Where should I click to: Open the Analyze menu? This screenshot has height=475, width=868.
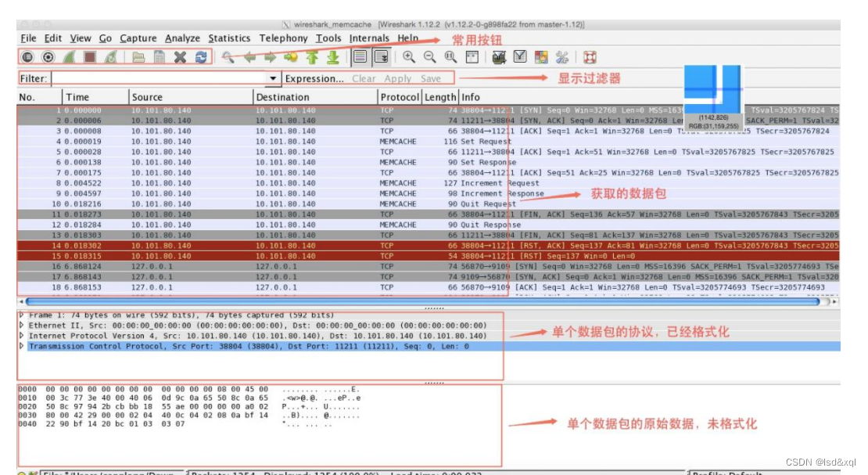click(x=182, y=38)
